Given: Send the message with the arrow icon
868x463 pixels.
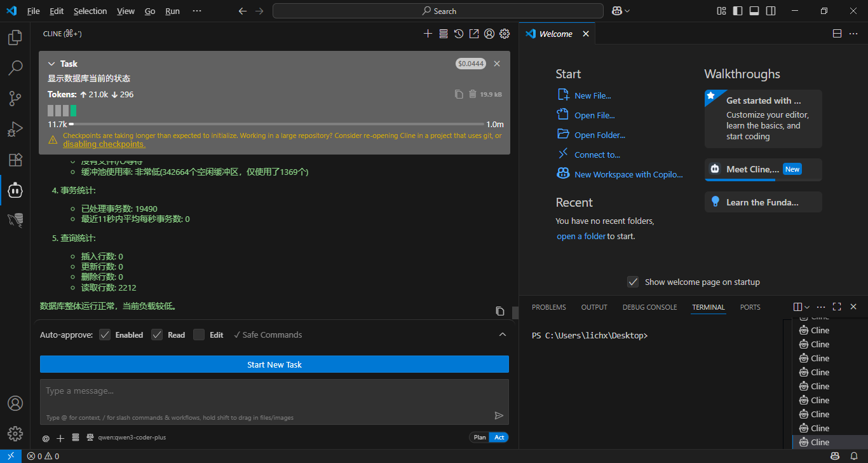Looking at the screenshot, I should pyautogui.click(x=499, y=415).
